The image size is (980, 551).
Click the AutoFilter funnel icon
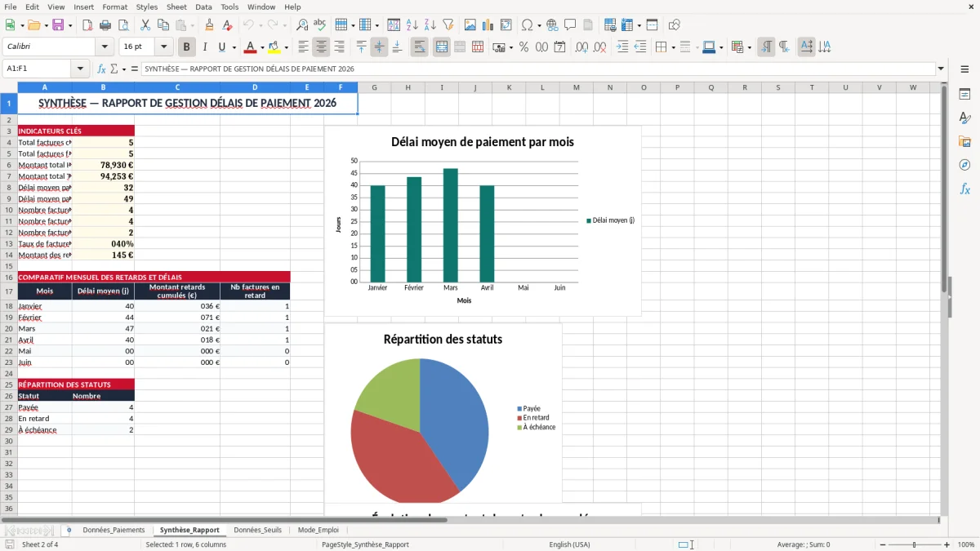point(448,25)
